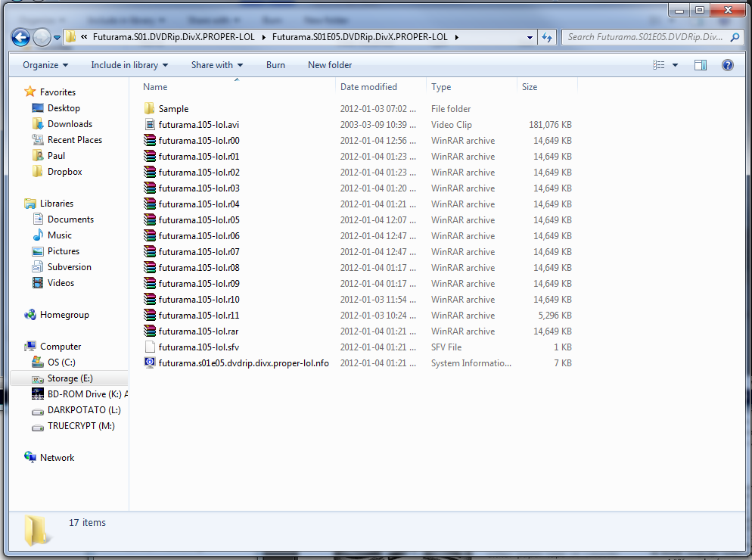The image size is (752, 560).
Task: Open the Paul folder in Favorites
Action: coord(56,155)
